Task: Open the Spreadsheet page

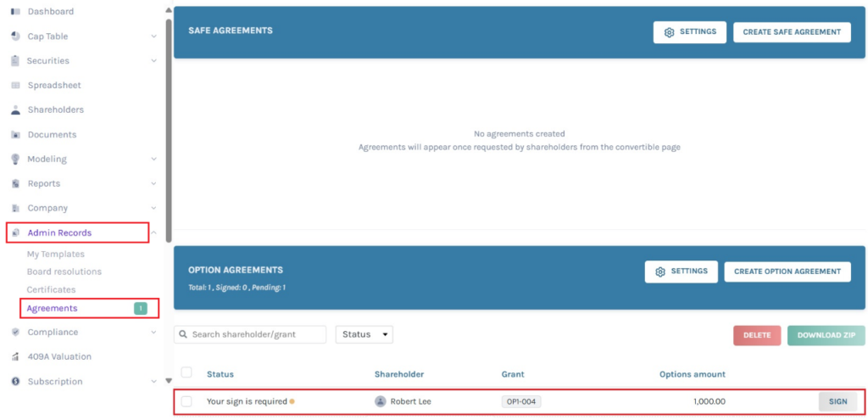Action: coord(54,86)
